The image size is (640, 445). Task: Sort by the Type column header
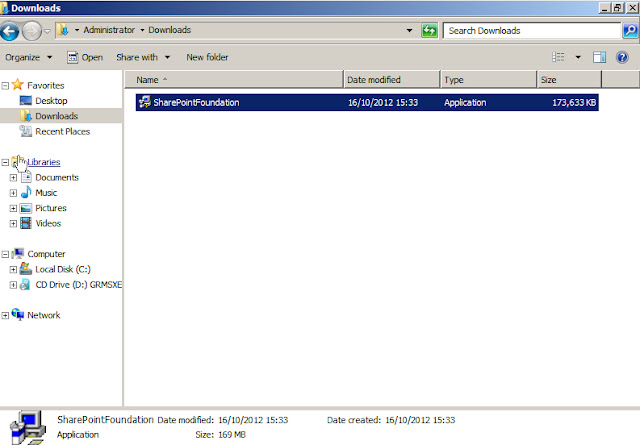tap(489, 80)
